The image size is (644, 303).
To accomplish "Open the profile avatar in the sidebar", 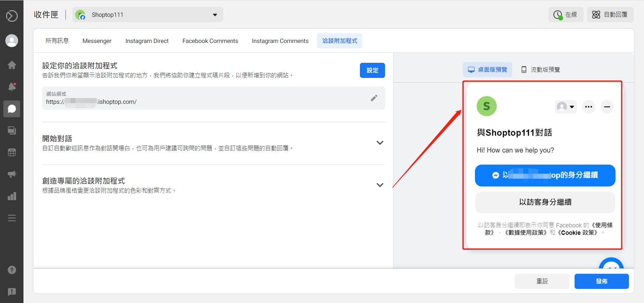I will (x=12, y=41).
